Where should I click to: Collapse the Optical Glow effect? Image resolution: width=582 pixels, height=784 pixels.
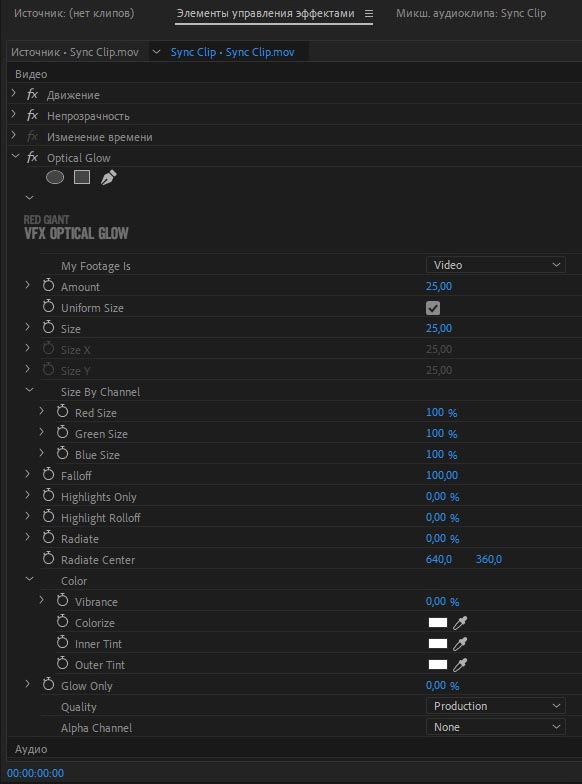[x=15, y=156]
